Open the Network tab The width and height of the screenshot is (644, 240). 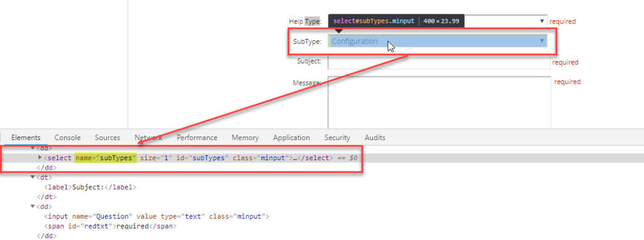pyautogui.click(x=148, y=138)
